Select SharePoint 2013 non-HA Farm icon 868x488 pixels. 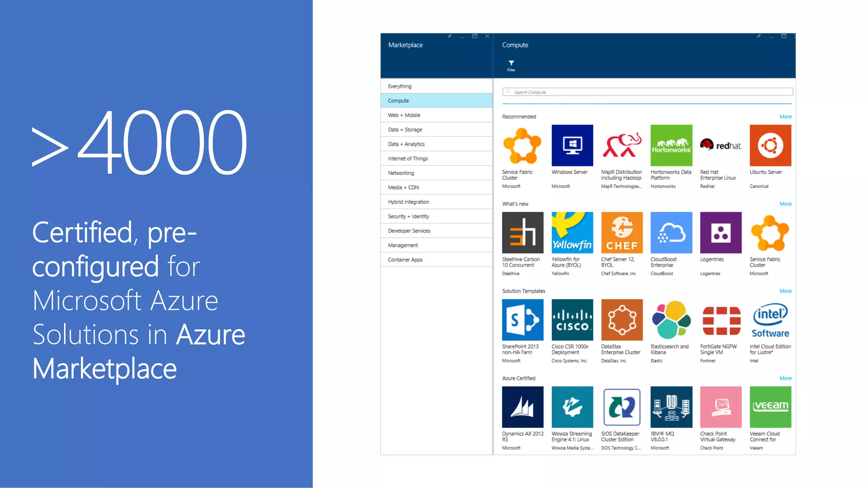tap(523, 320)
